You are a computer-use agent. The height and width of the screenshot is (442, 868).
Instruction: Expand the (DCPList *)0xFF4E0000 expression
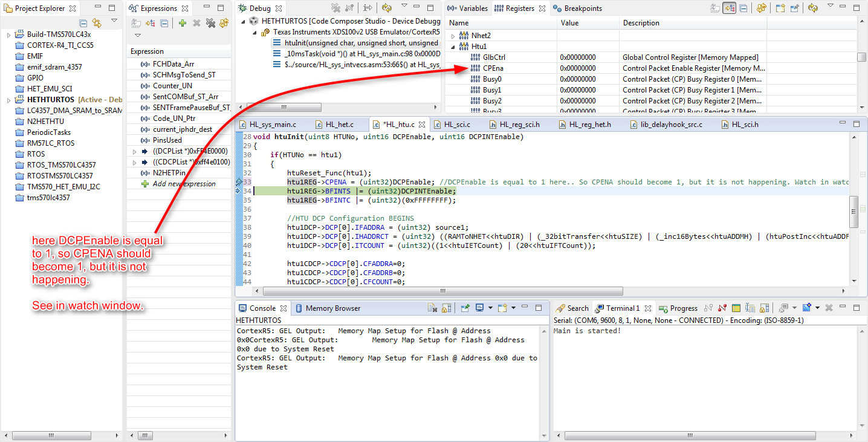click(x=134, y=151)
